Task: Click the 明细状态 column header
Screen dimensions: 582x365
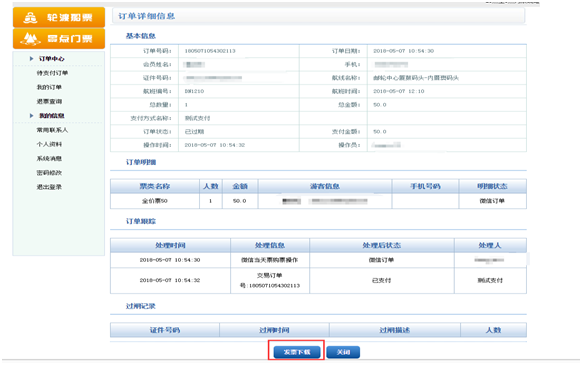Action: (x=493, y=186)
